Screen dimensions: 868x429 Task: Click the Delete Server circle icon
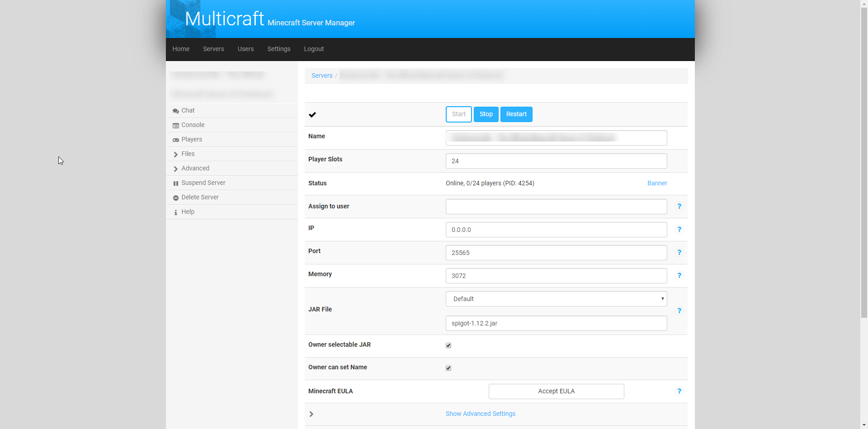(176, 198)
